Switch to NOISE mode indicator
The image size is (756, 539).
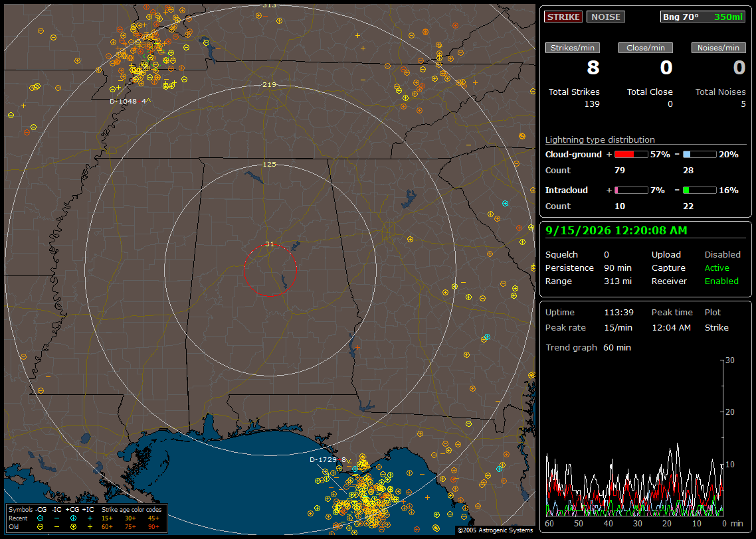tap(606, 17)
